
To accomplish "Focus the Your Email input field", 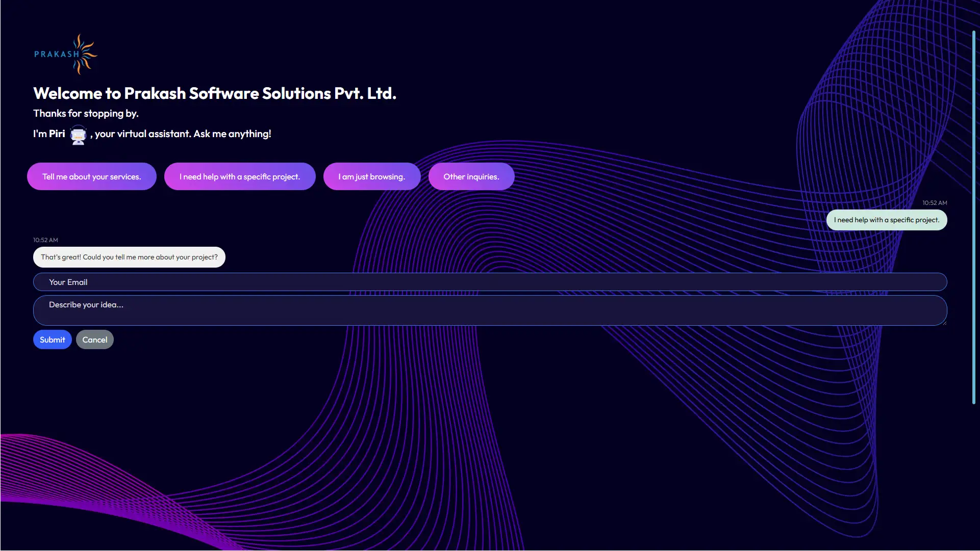I will [x=490, y=282].
